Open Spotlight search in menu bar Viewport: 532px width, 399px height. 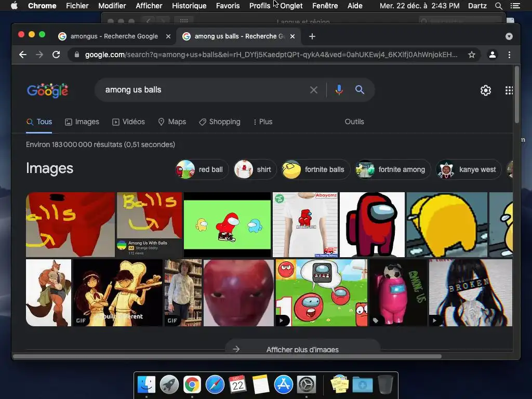(x=498, y=6)
